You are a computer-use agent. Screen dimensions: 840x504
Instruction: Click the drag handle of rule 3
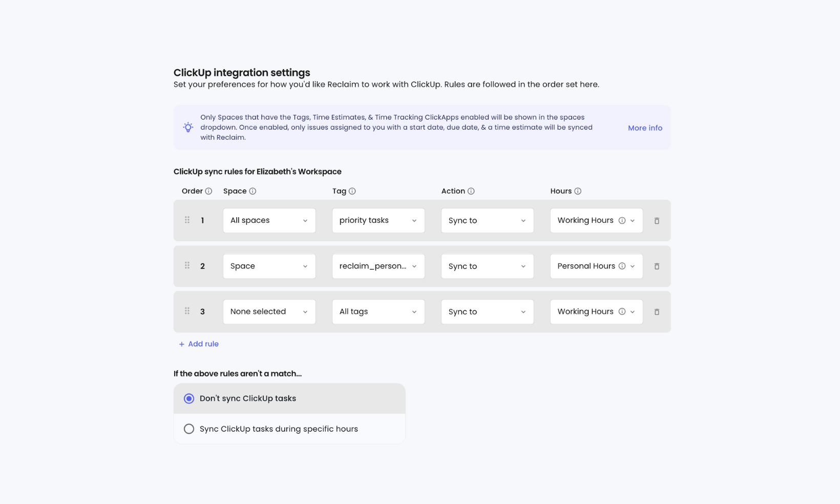pyautogui.click(x=187, y=311)
